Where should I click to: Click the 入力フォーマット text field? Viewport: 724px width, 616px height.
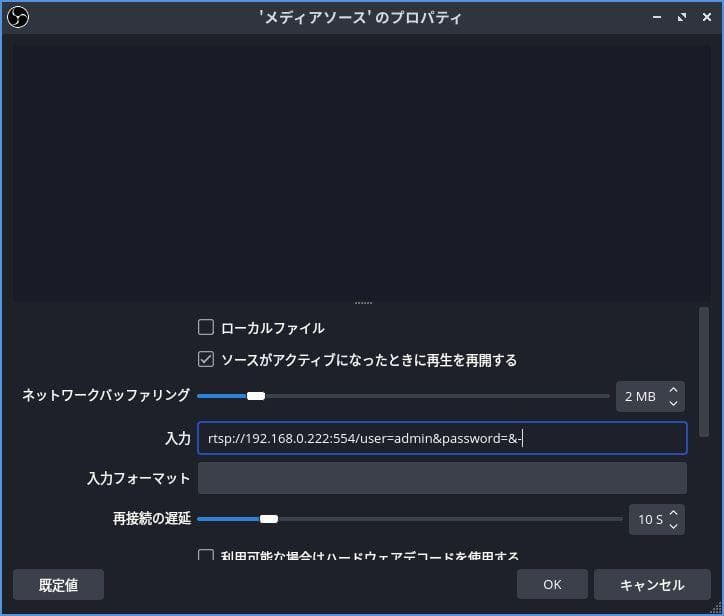pyautogui.click(x=442, y=478)
